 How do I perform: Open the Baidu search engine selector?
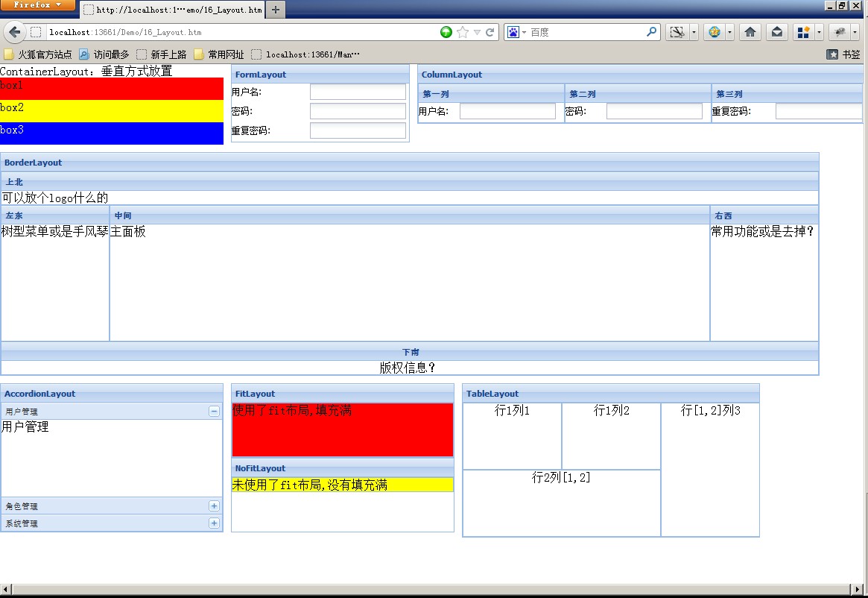point(516,32)
